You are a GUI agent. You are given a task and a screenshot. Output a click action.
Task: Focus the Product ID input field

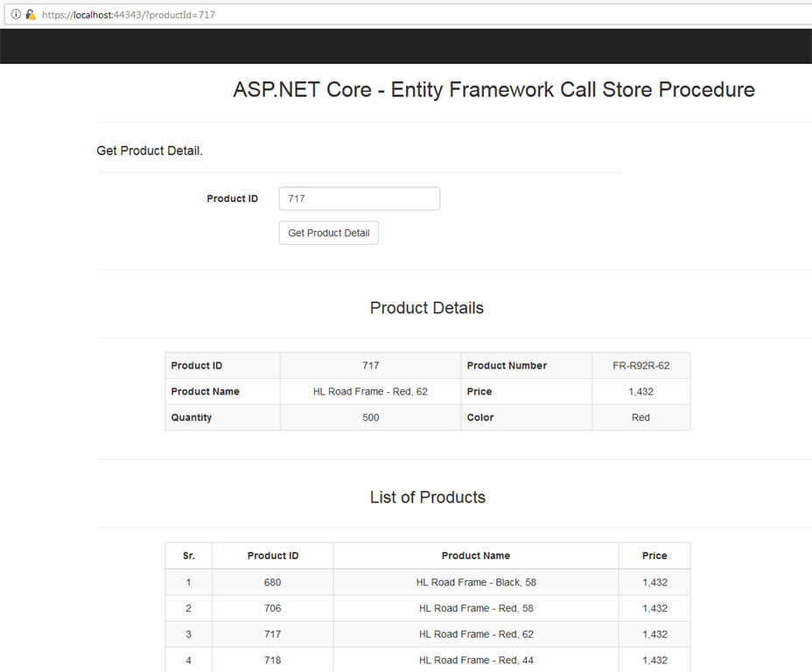[359, 199]
